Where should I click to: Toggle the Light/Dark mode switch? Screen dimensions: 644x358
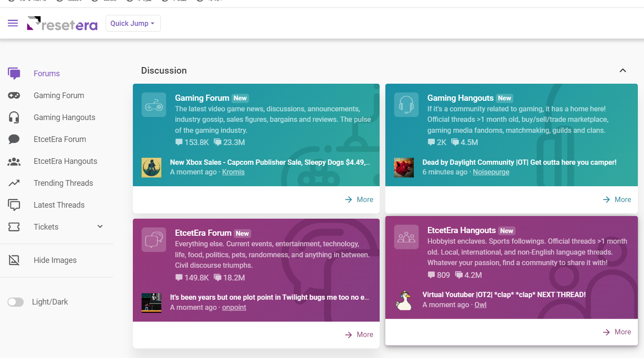tap(16, 302)
